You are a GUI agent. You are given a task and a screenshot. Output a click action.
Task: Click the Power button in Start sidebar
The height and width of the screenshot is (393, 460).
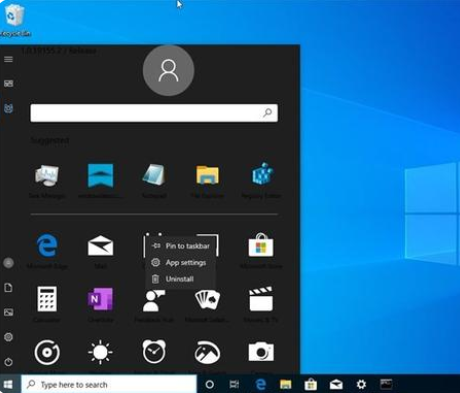pyautogui.click(x=8, y=362)
